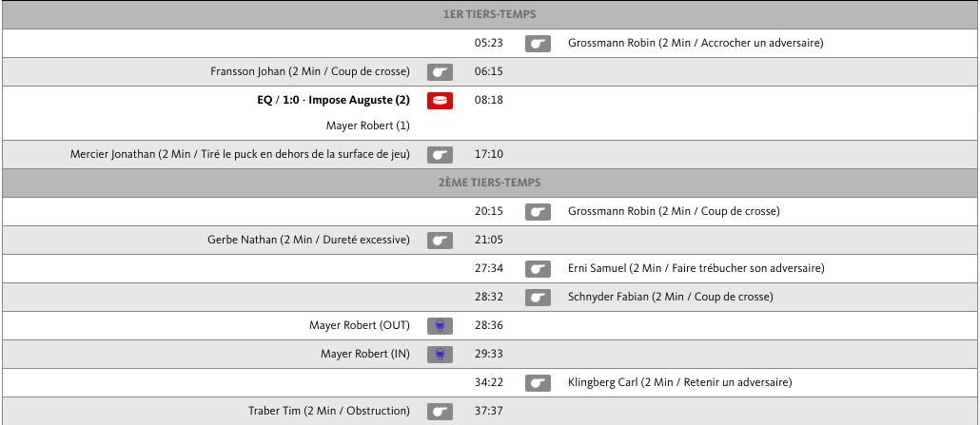
Task: Click goalie icon for Mayer Robert (IN)
Action: [440, 355]
